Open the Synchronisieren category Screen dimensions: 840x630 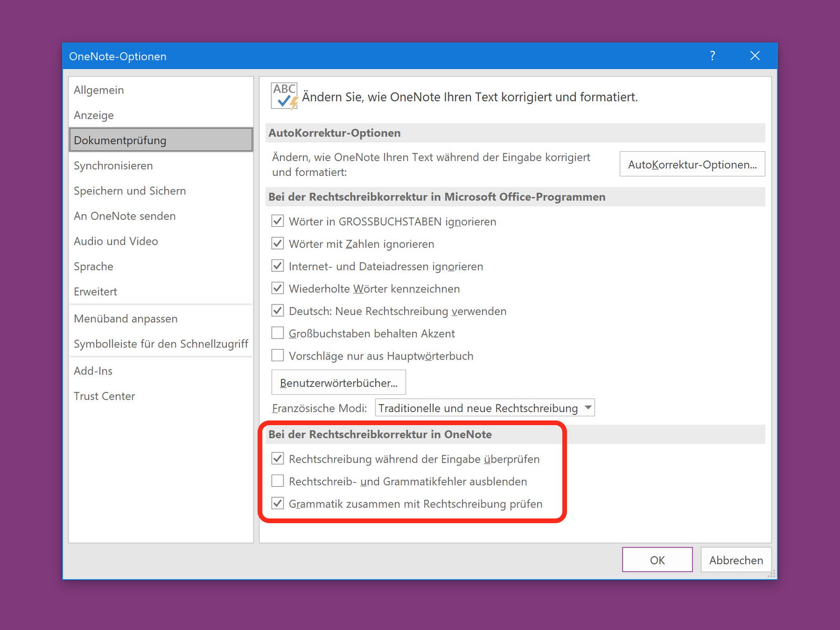pos(161,165)
